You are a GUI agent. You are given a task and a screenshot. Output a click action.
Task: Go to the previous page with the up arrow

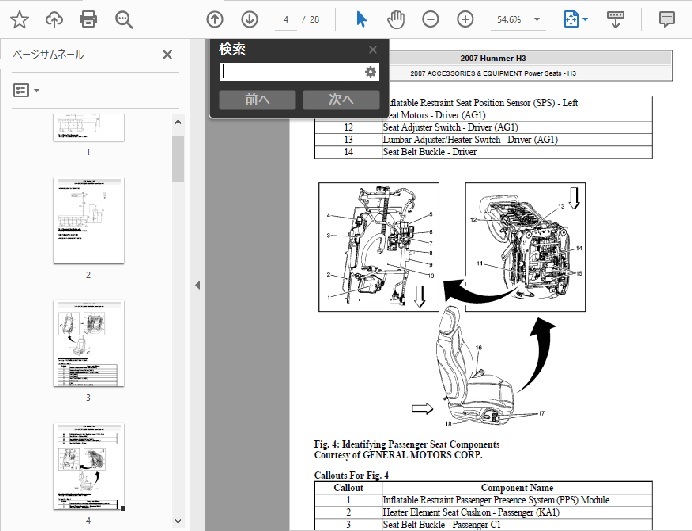pyautogui.click(x=215, y=19)
